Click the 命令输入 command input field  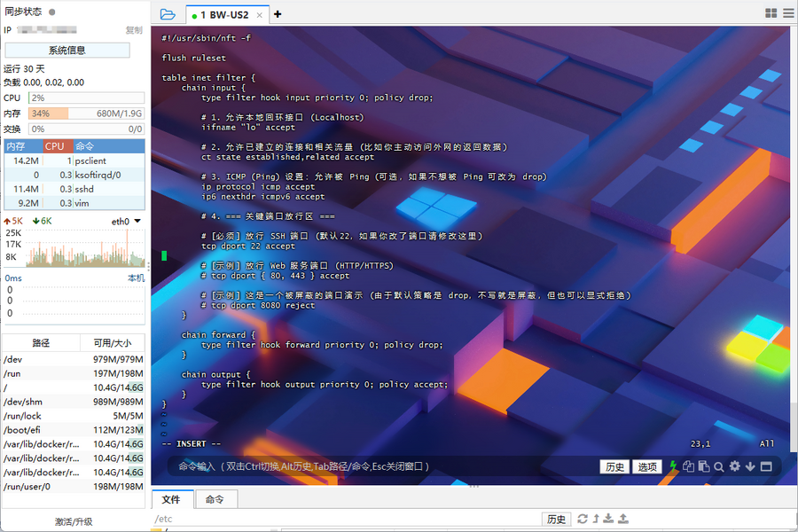[x=381, y=466]
